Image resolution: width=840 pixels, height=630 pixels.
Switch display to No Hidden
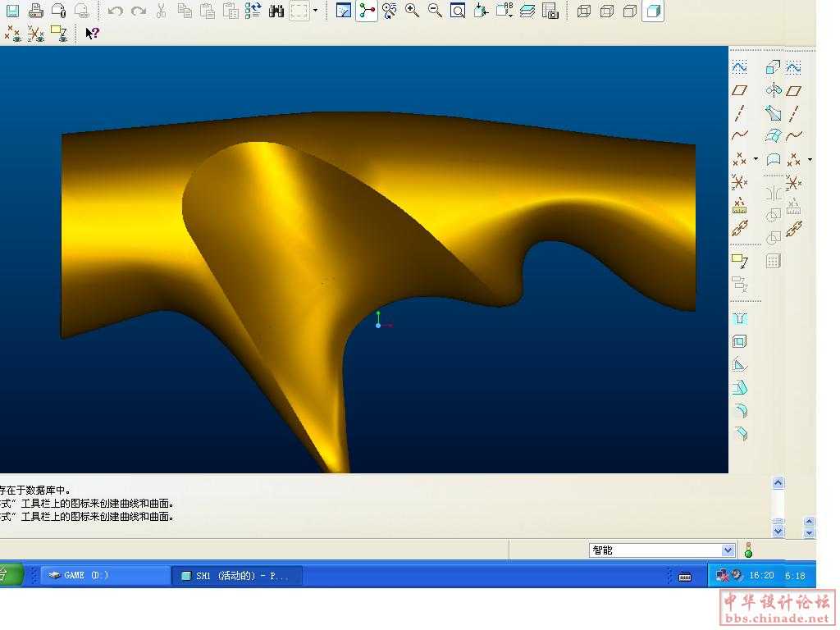630,11
